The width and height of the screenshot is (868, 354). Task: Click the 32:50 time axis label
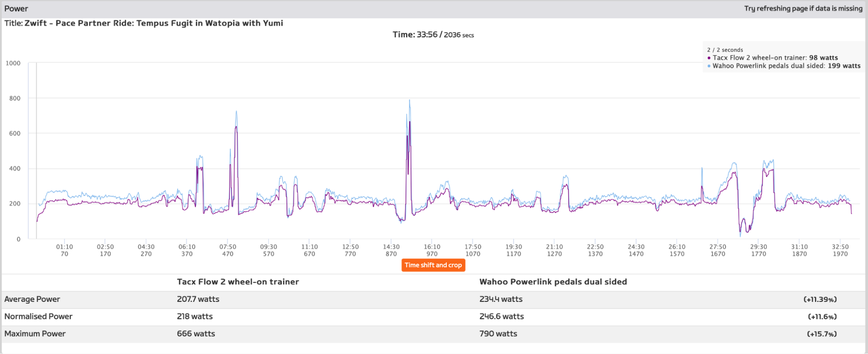840,247
